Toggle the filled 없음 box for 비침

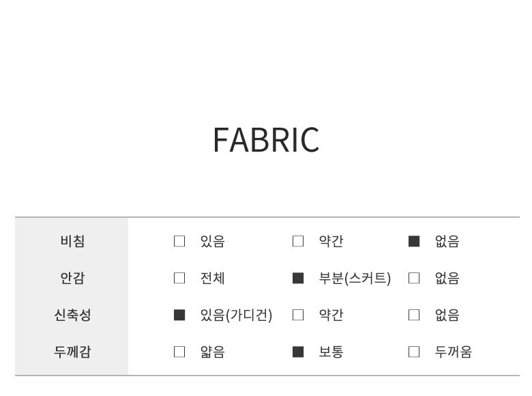coord(414,241)
